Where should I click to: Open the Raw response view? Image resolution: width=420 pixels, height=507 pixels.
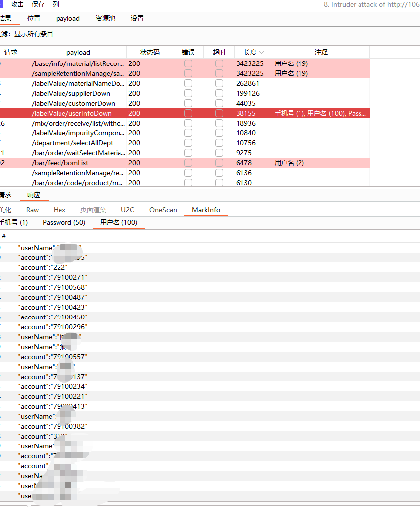click(32, 210)
